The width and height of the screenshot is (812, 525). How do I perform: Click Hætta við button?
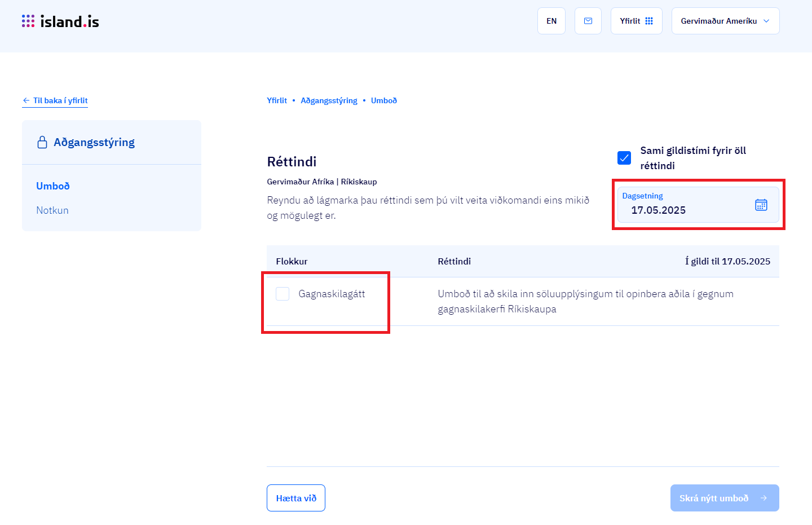[x=296, y=498]
